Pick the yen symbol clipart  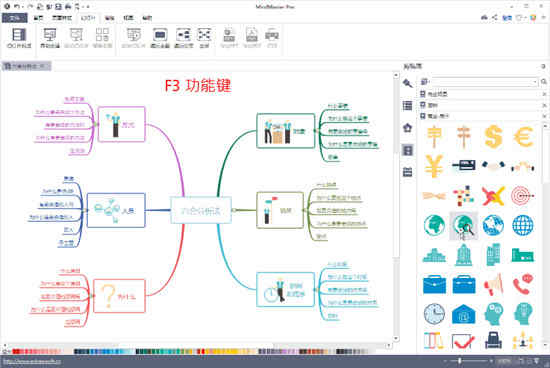pos(434,166)
